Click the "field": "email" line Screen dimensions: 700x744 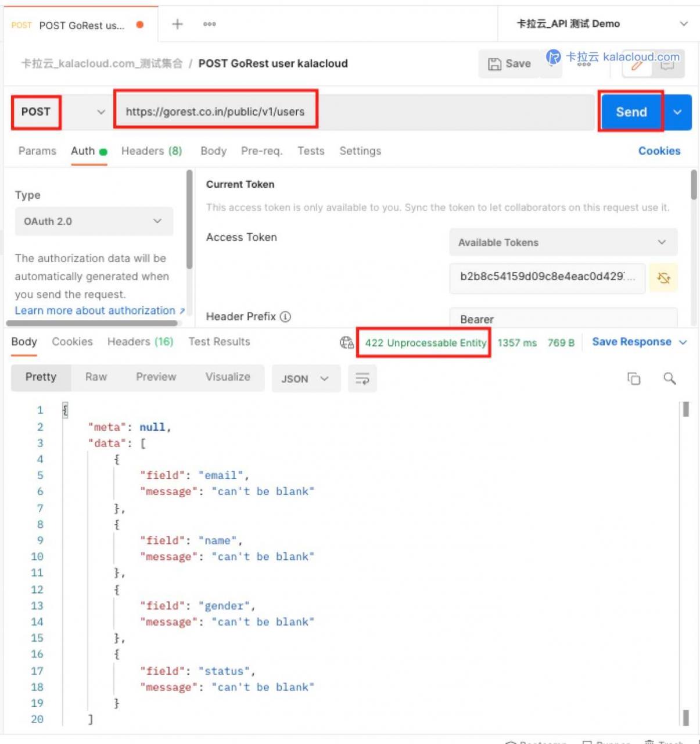(194, 475)
